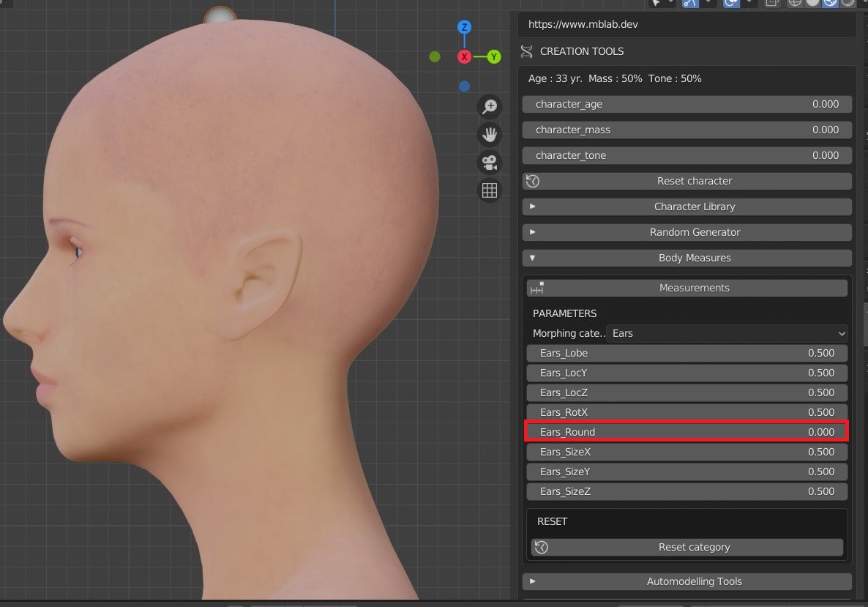Click the character_age slider field

pyautogui.click(x=686, y=104)
